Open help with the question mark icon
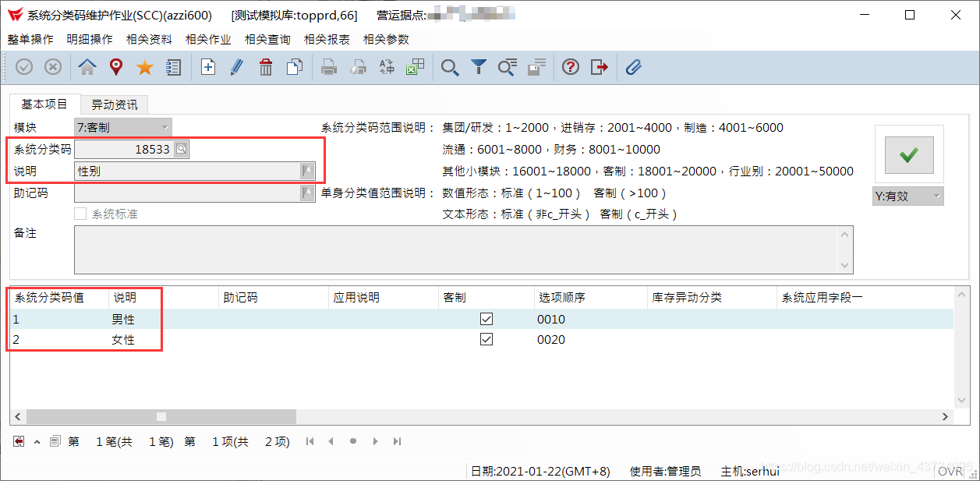The image size is (980, 481). tap(570, 67)
